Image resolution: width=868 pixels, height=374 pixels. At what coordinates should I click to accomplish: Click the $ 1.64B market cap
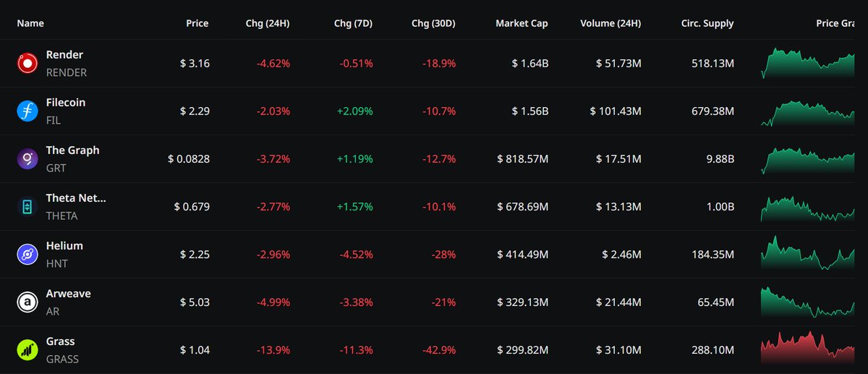[529, 64]
